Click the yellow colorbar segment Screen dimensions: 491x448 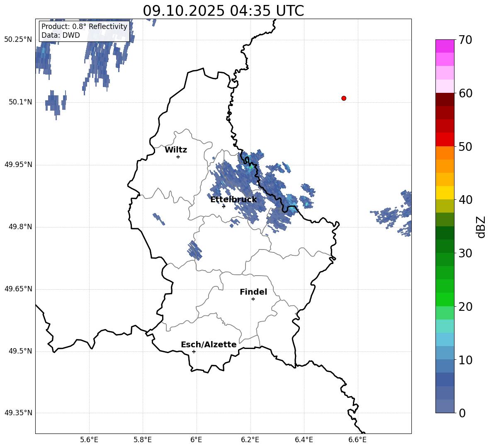445,193
